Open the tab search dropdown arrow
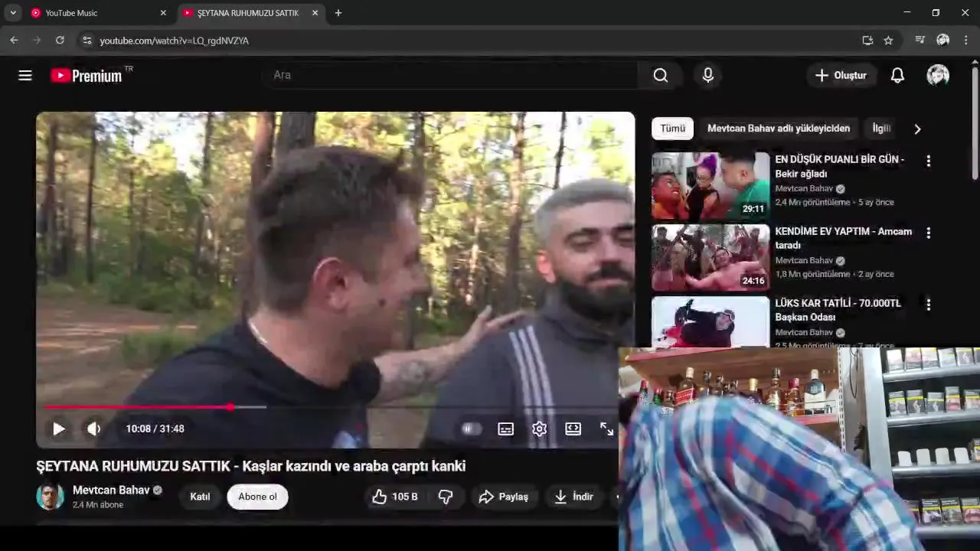This screenshot has height=551, width=980. [13, 13]
